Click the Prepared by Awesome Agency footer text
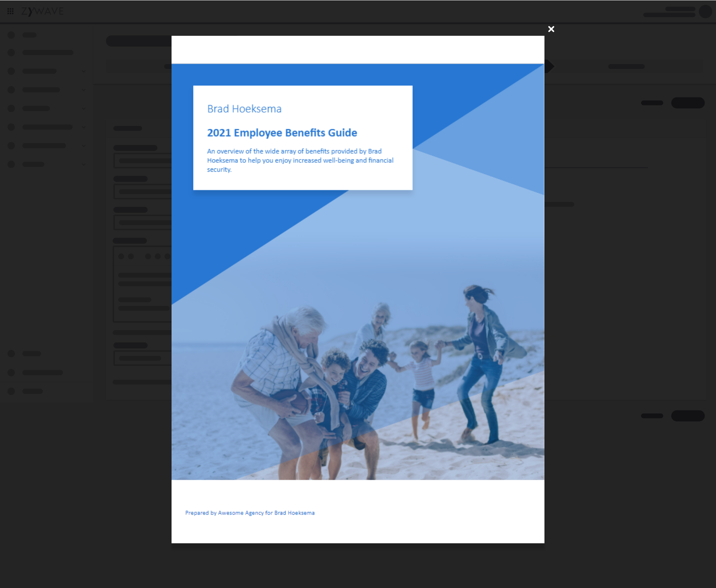Image resolution: width=716 pixels, height=588 pixels. tap(250, 513)
